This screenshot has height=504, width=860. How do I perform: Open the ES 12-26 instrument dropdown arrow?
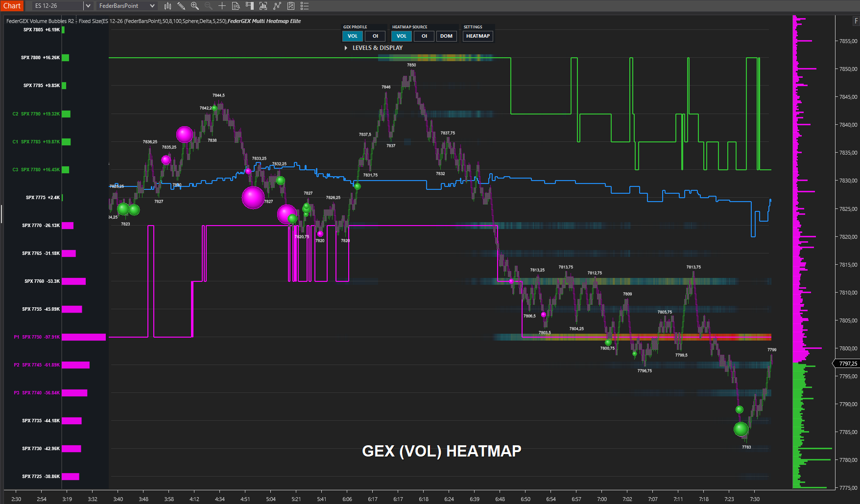coord(88,6)
